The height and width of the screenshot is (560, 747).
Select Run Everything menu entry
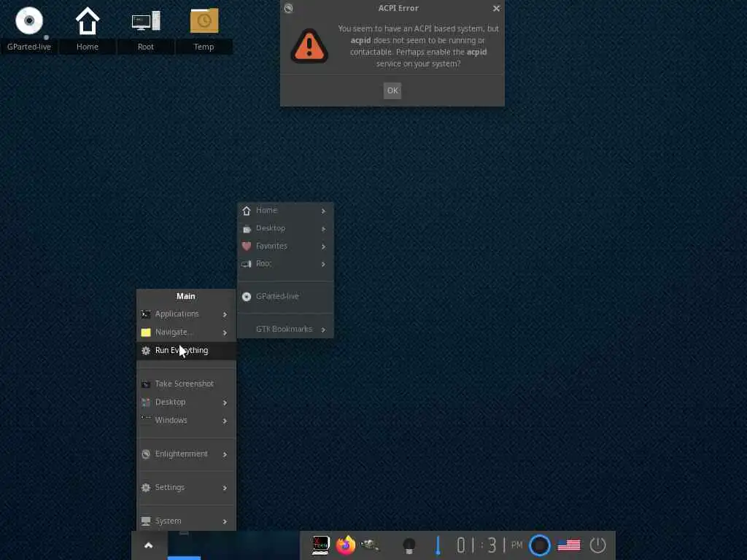coord(186,350)
